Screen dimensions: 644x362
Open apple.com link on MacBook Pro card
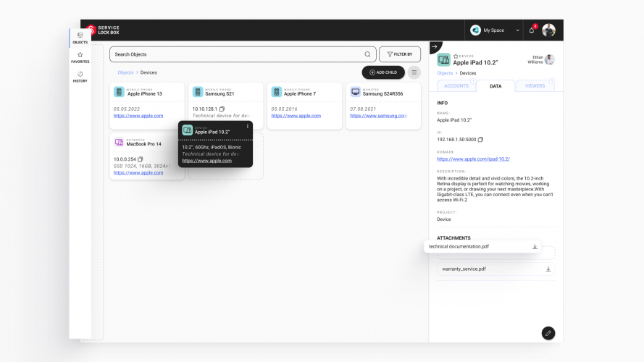click(x=138, y=173)
